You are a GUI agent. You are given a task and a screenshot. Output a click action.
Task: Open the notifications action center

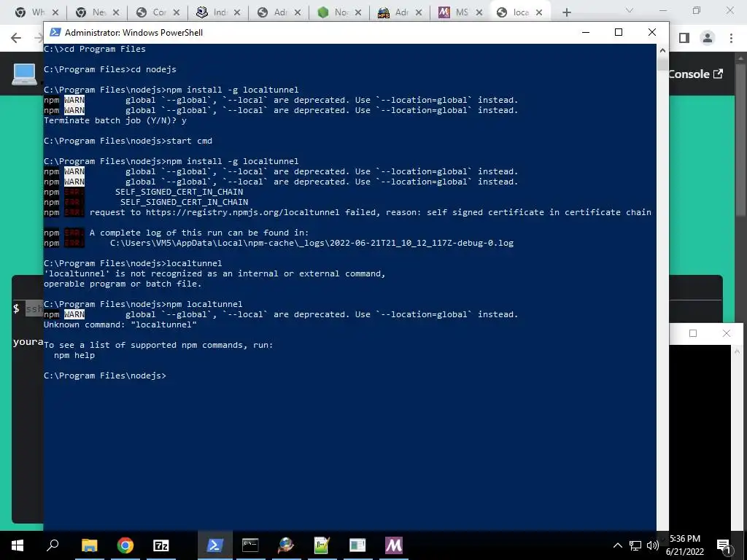pos(723,545)
